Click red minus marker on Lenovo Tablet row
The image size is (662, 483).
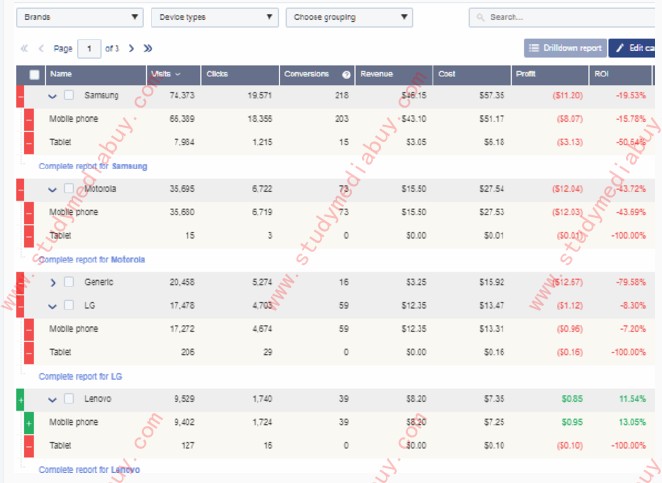coord(29,446)
